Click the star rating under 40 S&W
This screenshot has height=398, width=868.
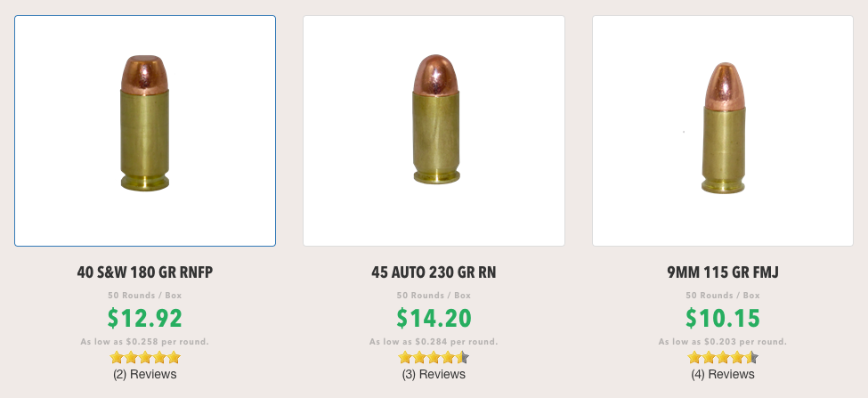click(145, 357)
